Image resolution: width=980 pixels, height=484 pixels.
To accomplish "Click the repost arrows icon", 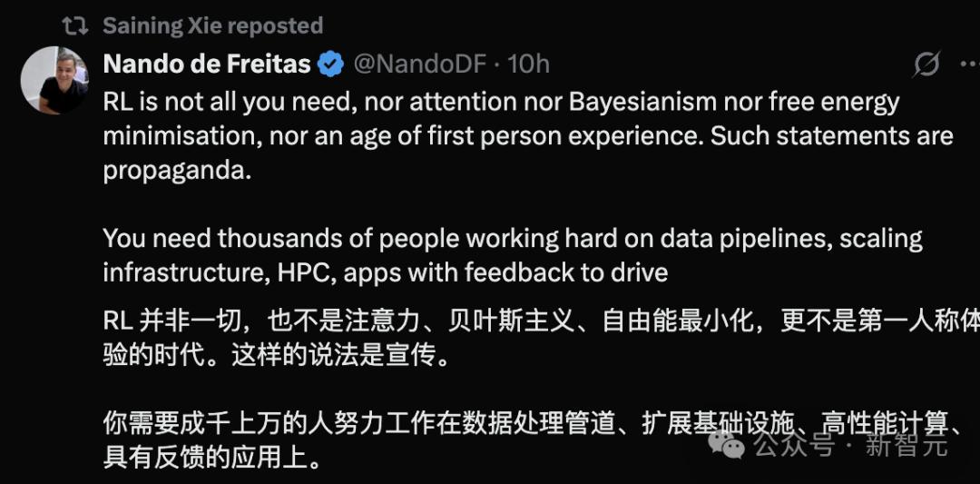I will coord(75,25).
